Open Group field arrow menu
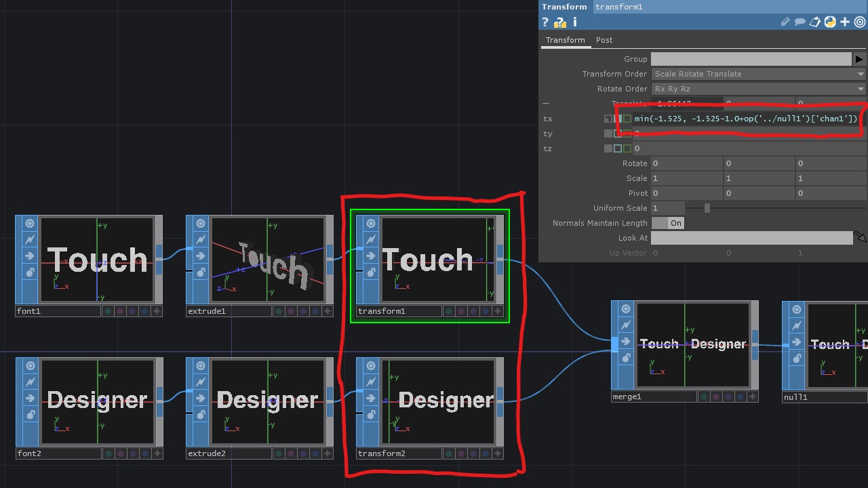This screenshot has width=868, height=488. tap(860, 59)
